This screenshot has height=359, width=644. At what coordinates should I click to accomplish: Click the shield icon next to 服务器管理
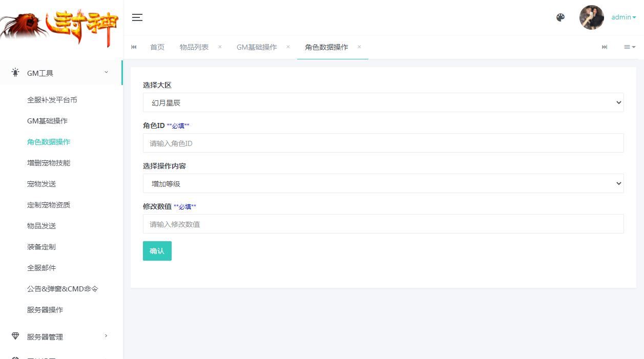(x=14, y=336)
